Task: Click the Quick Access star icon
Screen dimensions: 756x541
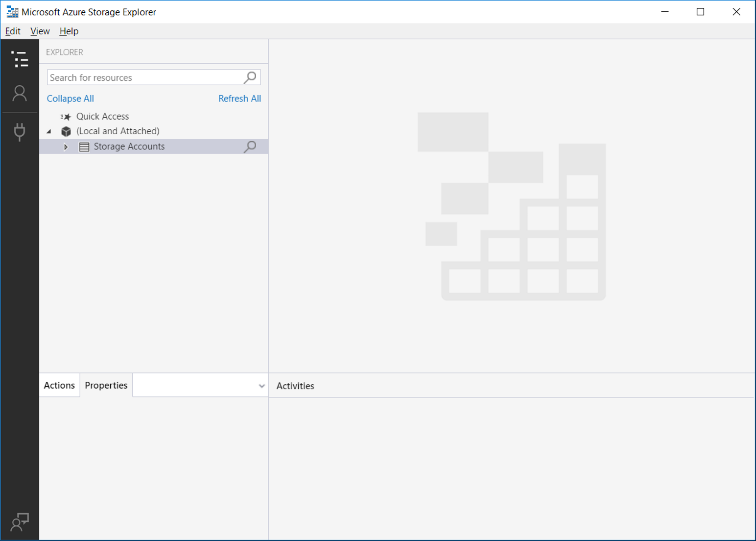Action: [x=66, y=117]
